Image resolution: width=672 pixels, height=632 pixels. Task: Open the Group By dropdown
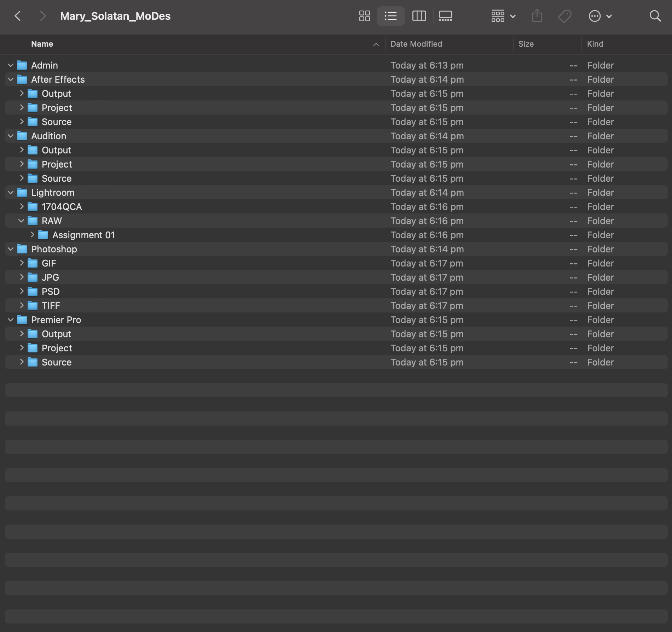tap(503, 16)
